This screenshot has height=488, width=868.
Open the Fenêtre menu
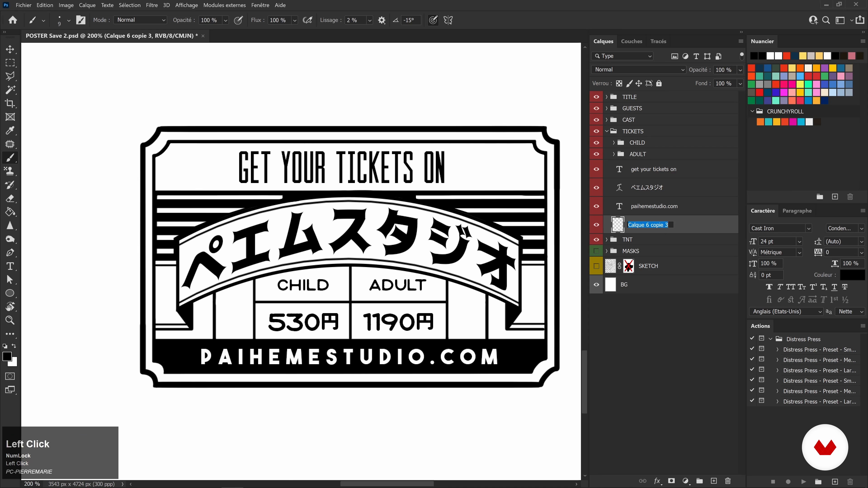pyautogui.click(x=260, y=5)
